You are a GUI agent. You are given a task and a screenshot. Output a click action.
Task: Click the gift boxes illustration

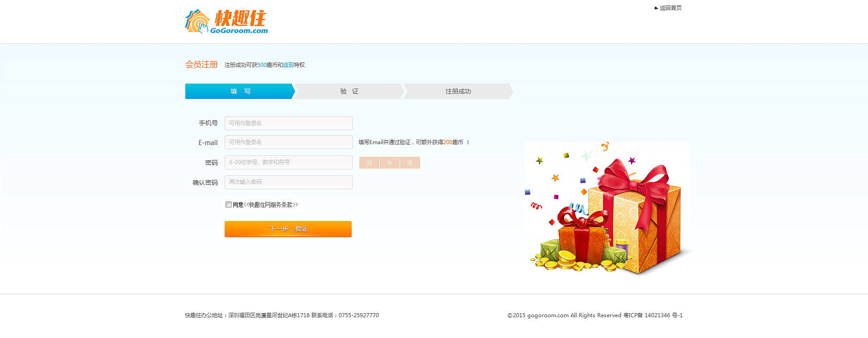point(608,209)
